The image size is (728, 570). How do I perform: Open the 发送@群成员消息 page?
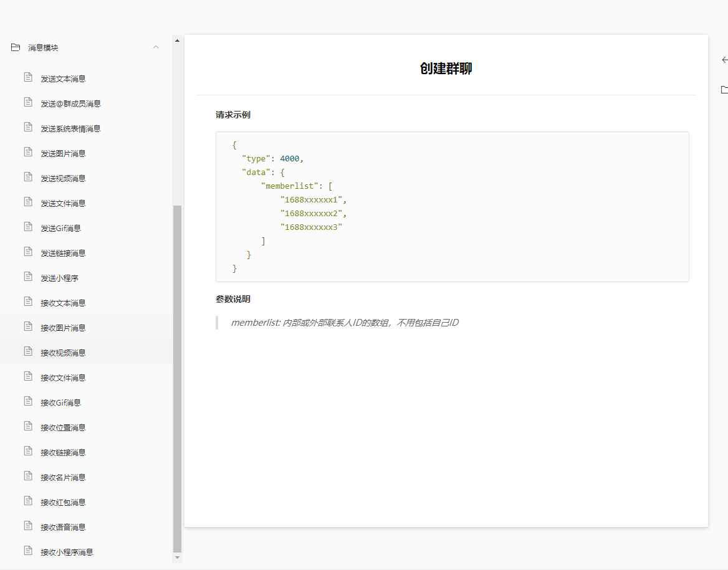point(70,104)
